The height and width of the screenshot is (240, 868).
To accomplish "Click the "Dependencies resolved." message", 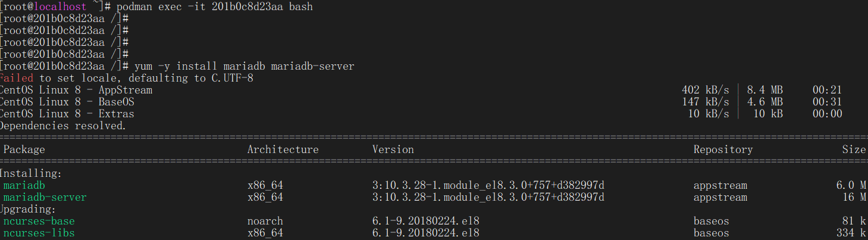I will tap(62, 126).
